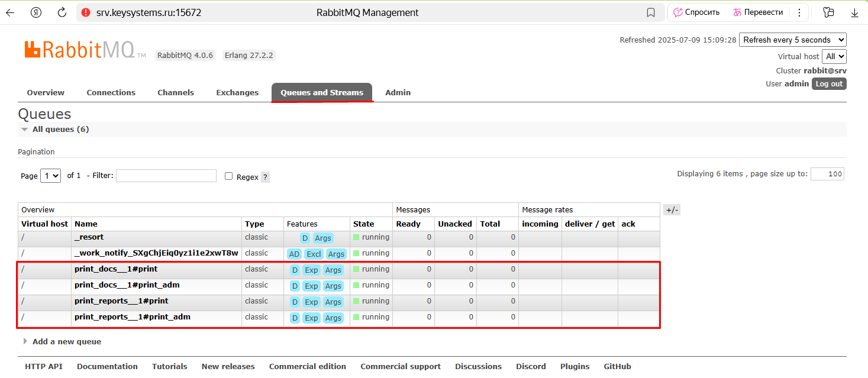
Task: Sort by Name column header
Action: pos(86,224)
